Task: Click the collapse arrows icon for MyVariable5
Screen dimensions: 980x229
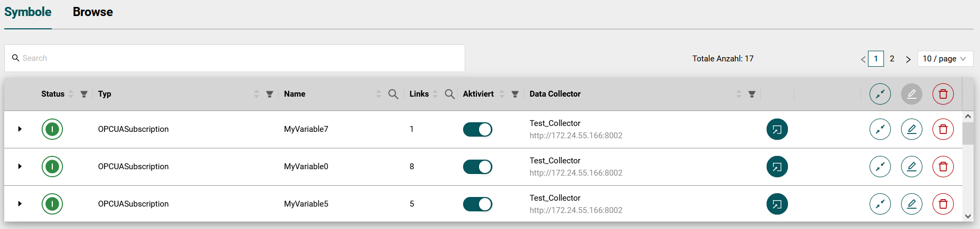Action: click(880, 204)
